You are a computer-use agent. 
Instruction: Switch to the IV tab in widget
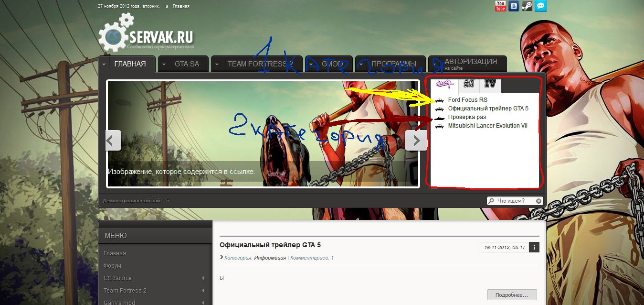click(490, 85)
